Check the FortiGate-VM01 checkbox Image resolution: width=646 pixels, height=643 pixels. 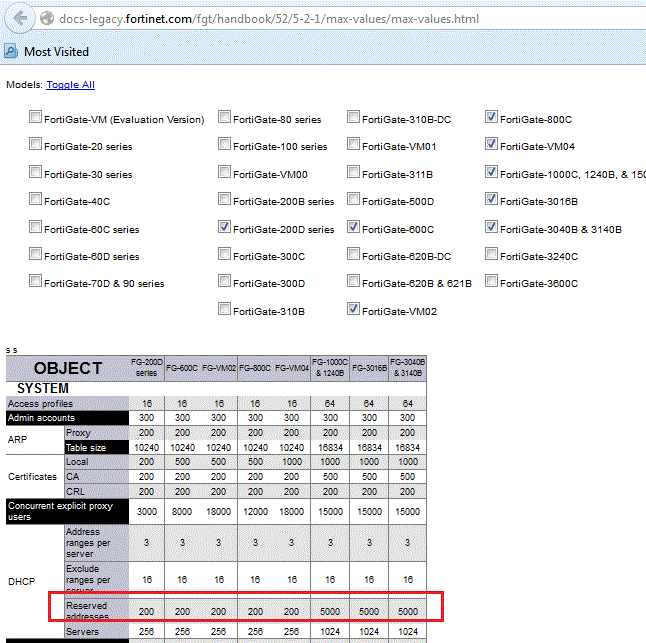click(353, 144)
